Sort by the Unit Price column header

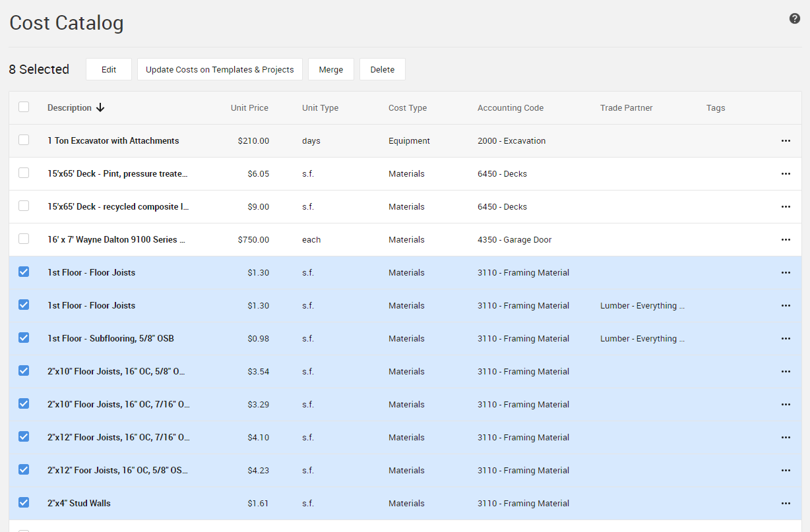point(249,108)
